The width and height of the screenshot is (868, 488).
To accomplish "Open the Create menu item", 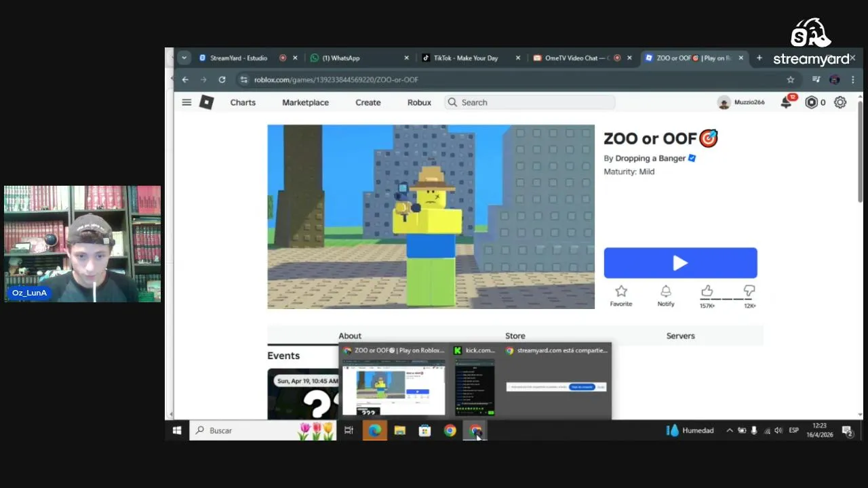I will [x=368, y=102].
